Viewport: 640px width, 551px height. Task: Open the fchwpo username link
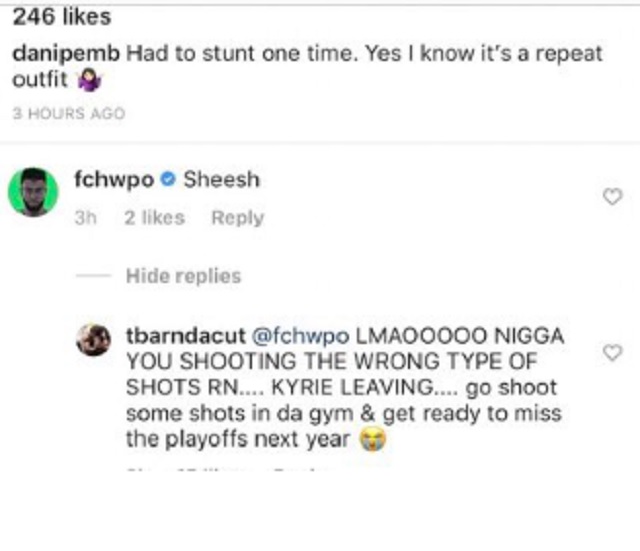pos(114,180)
